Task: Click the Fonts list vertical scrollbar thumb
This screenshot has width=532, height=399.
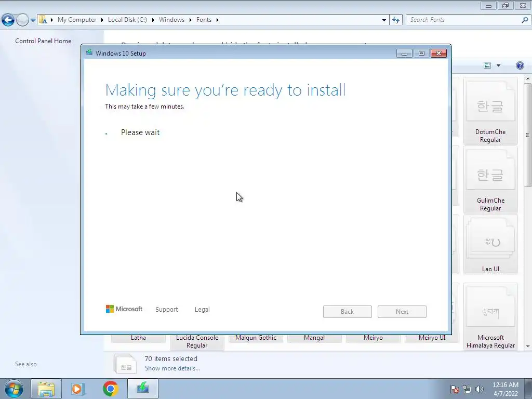Action: (x=528, y=135)
